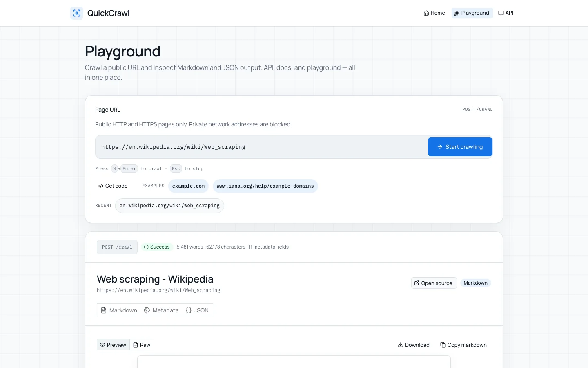588x368 pixels.
Task: Click the Markdown badge near Open source
Action: point(475,283)
